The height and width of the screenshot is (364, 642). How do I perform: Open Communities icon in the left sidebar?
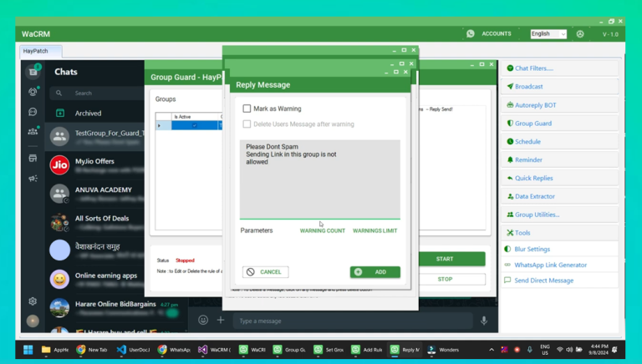(x=33, y=131)
